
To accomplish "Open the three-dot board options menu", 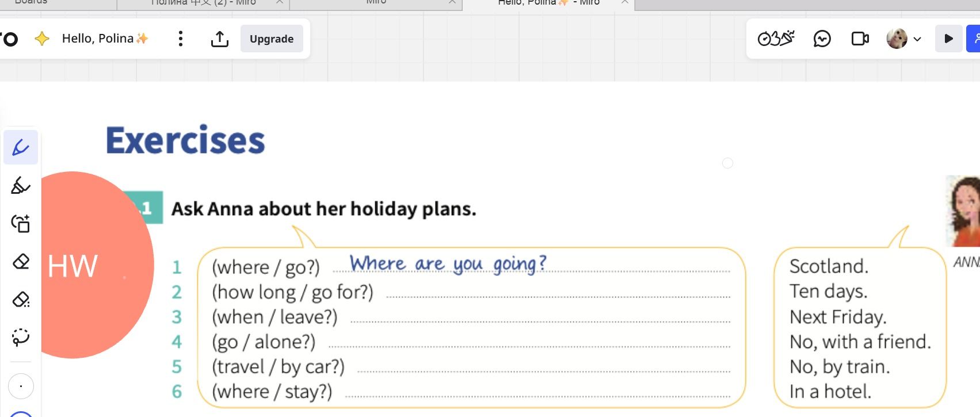I will [x=181, y=39].
